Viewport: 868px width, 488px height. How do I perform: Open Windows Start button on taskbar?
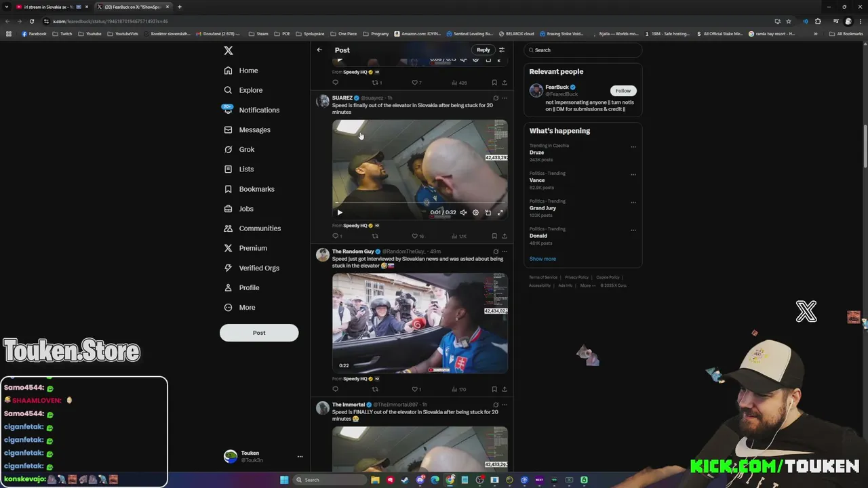pos(284,480)
